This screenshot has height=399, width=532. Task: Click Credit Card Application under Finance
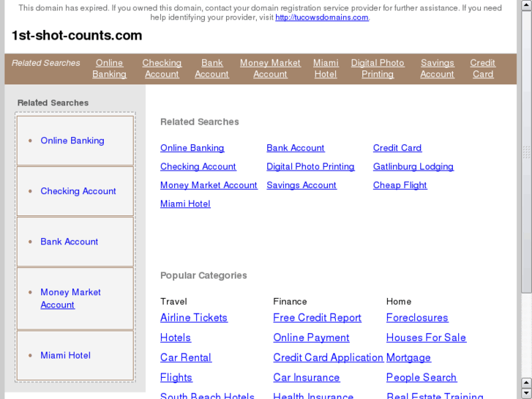pos(328,357)
